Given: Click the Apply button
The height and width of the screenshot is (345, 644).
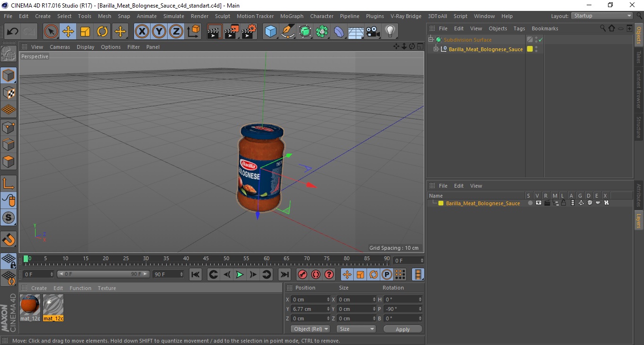Looking at the screenshot, I should click(x=402, y=329).
